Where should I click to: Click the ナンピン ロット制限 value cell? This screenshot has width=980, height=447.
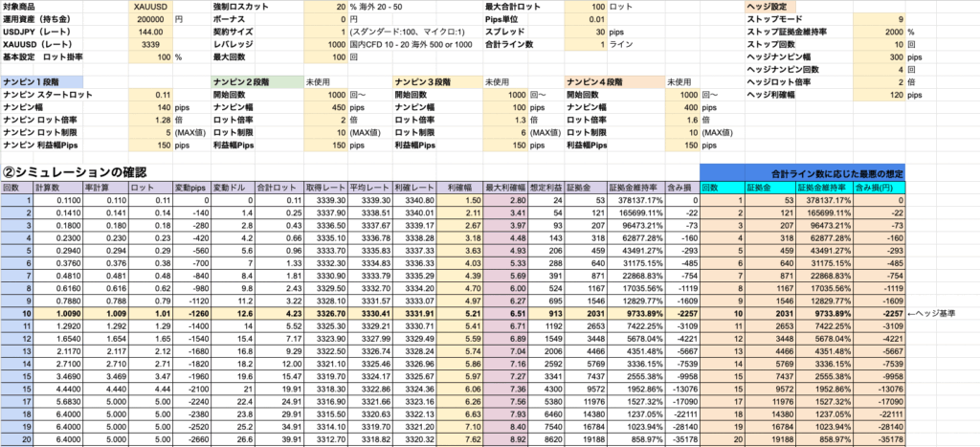point(150,132)
